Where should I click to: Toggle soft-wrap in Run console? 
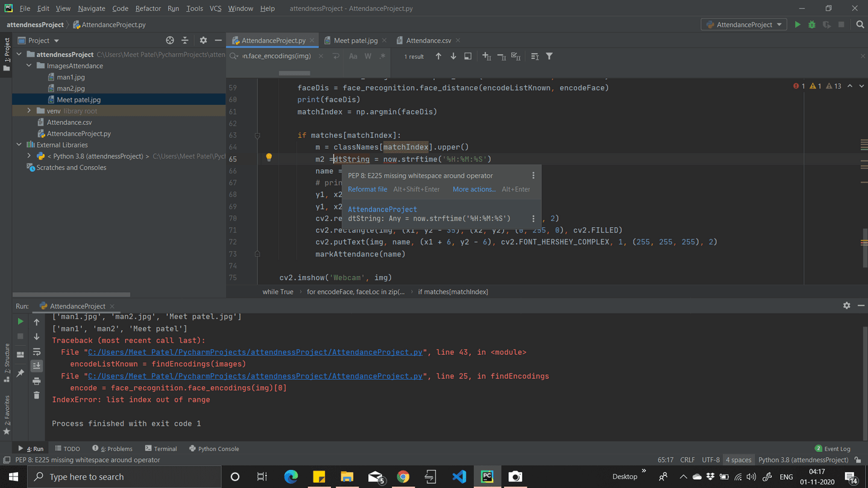pos(37,351)
